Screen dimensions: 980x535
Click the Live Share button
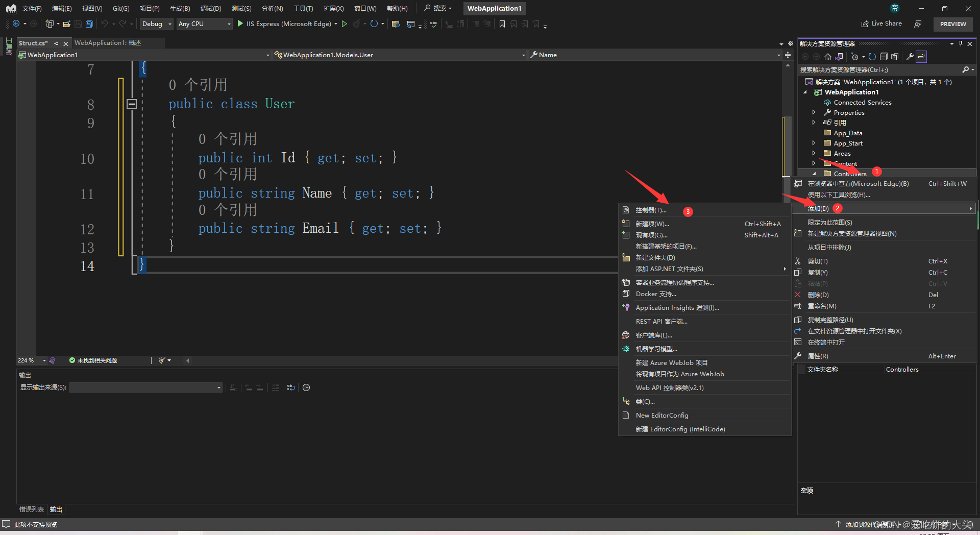tap(881, 23)
